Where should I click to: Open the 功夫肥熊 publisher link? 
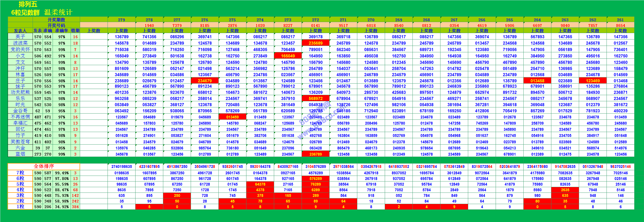coord(20,92)
